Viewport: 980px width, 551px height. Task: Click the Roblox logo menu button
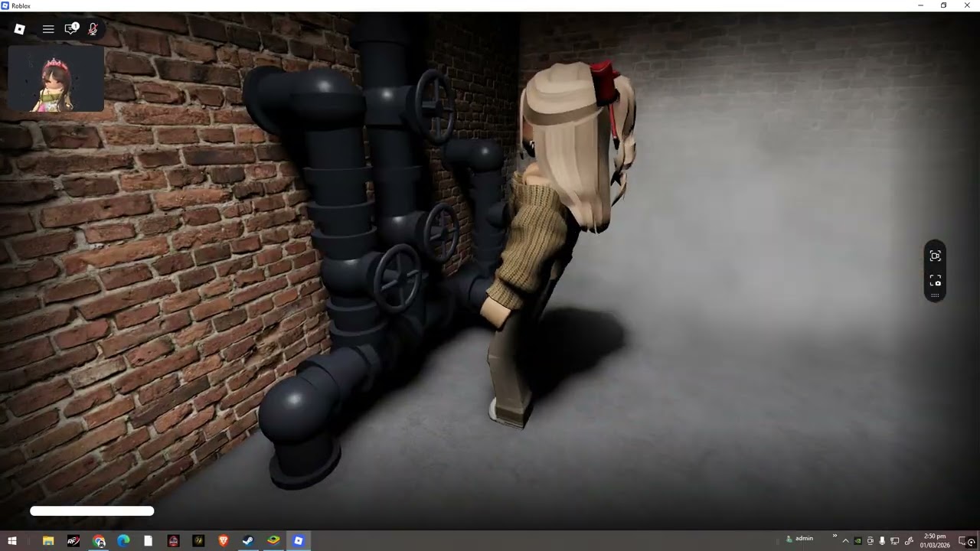20,29
